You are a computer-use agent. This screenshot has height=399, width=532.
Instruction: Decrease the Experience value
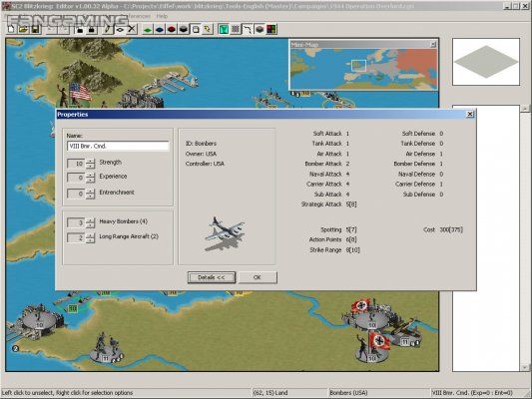pos(90,181)
